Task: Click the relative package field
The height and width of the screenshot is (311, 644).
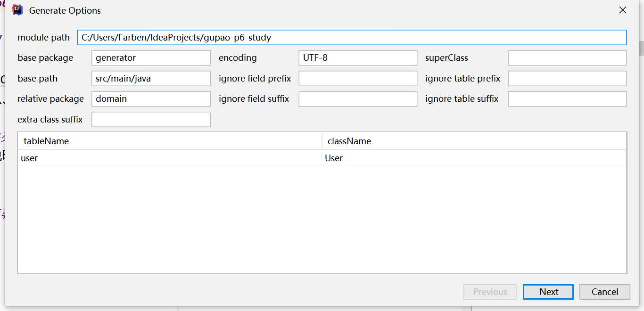Action: tap(151, 99)
